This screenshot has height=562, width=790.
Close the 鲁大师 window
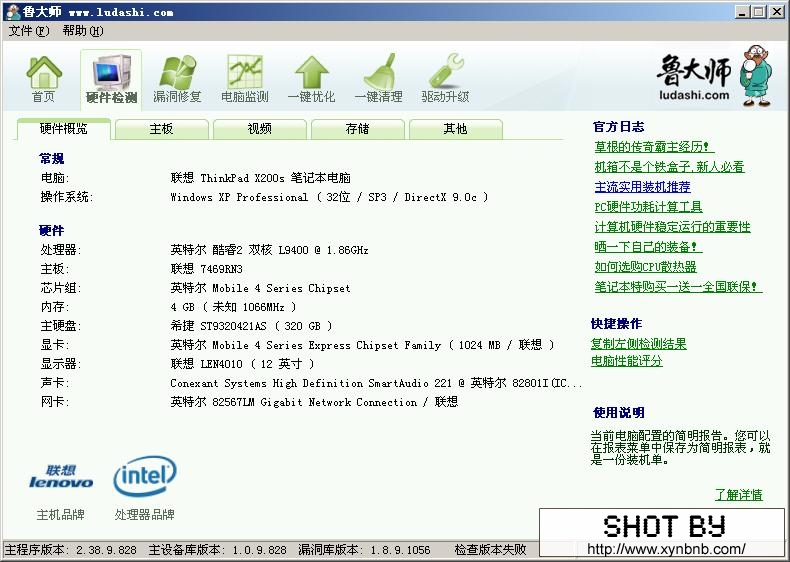click(776, 12)
